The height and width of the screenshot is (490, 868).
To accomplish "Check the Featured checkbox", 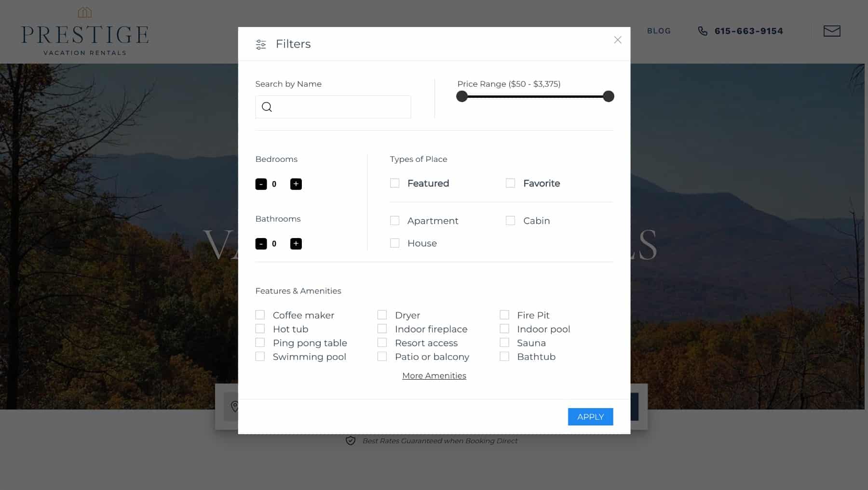I will tap(394, 183).
